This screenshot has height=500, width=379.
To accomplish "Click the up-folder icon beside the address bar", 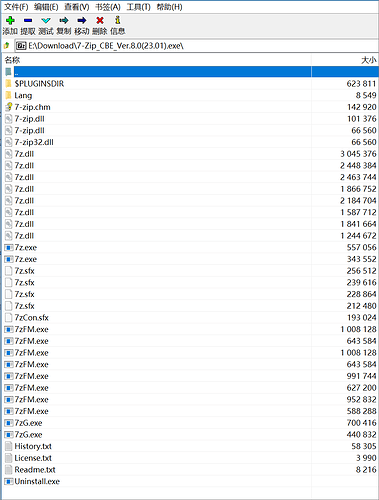I will pyautogui.click(x=7, y=45).
